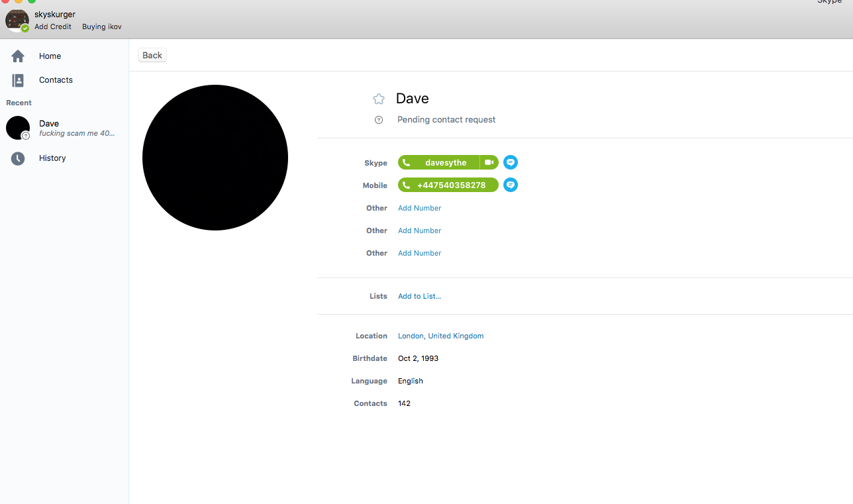Call davesythe on Skype
853x504 pixels.
click(x=438, y=162)
